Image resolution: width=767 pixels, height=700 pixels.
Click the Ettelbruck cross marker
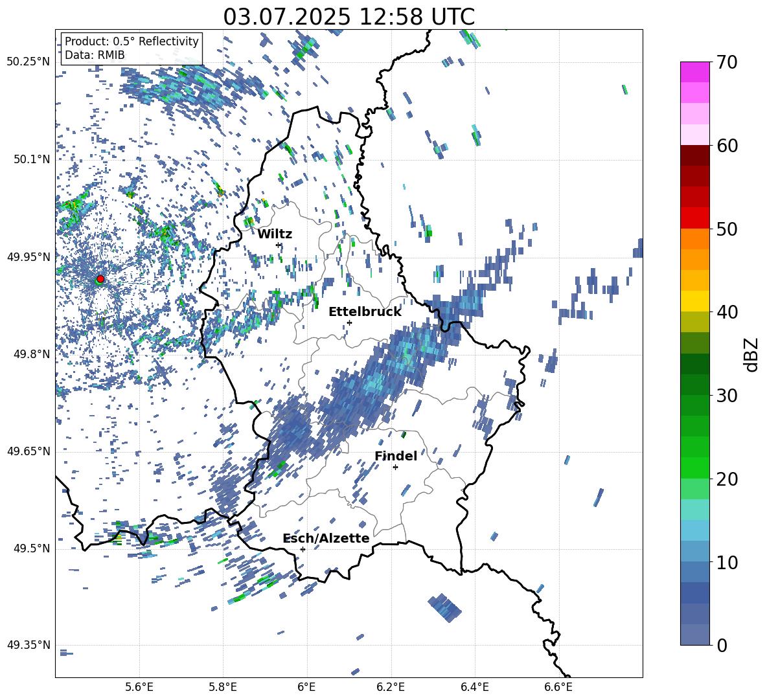coord(349,322)
